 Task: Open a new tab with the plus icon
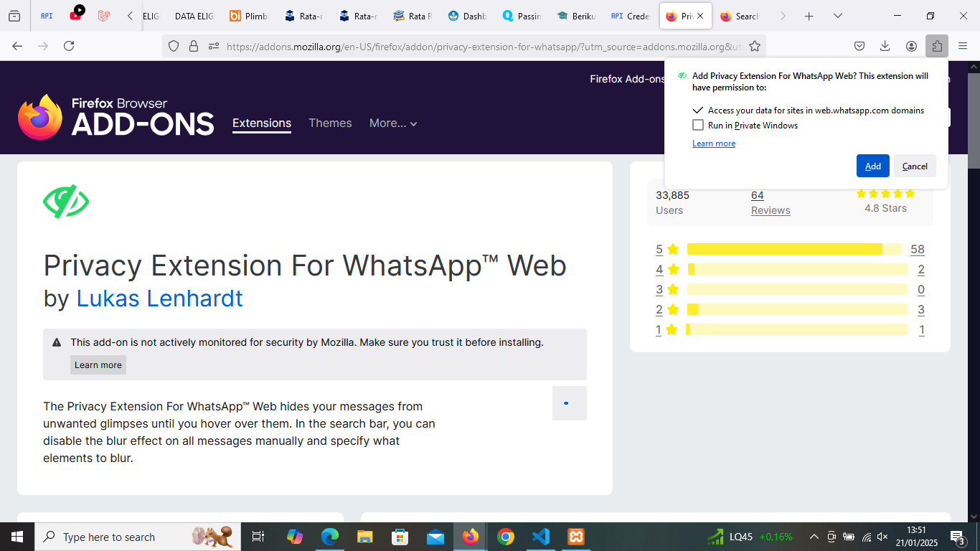click(809, 16)
